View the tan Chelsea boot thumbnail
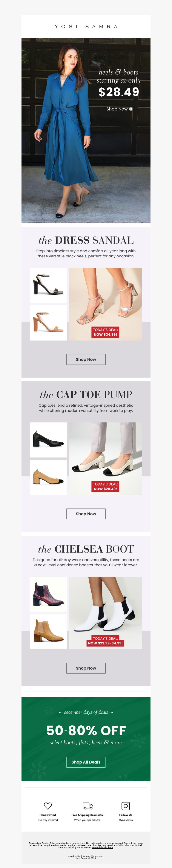 tap(48, 631)
